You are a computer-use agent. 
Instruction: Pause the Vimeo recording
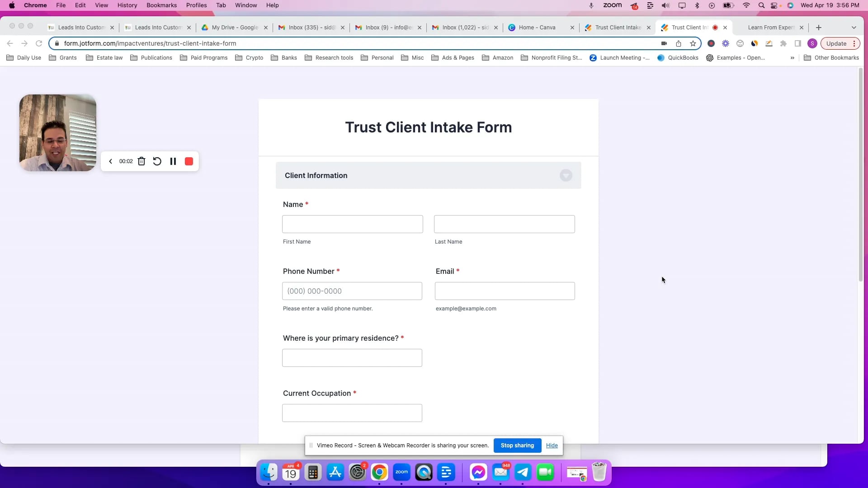[173, 161]
